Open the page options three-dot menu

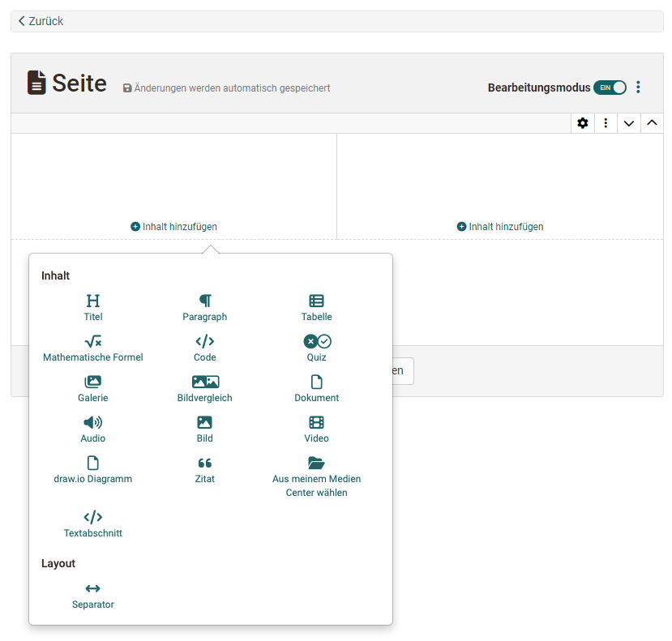point(639,88)
